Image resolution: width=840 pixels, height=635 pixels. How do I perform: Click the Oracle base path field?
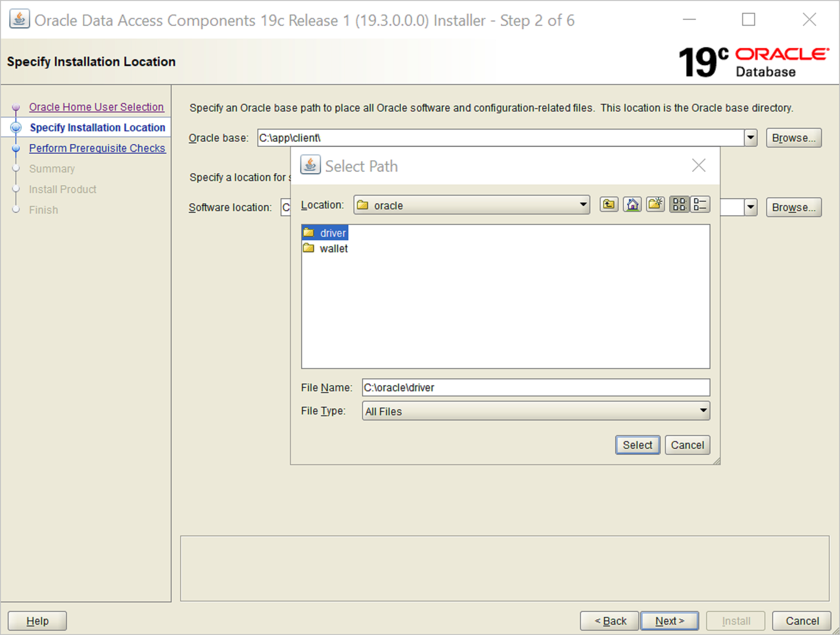click(x=501, y=138)
